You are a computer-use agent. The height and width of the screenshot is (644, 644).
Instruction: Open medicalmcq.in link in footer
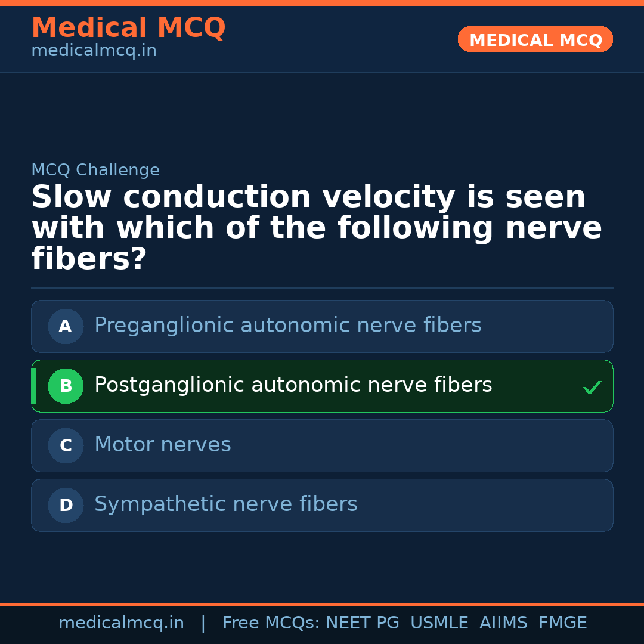pos(121,623)
